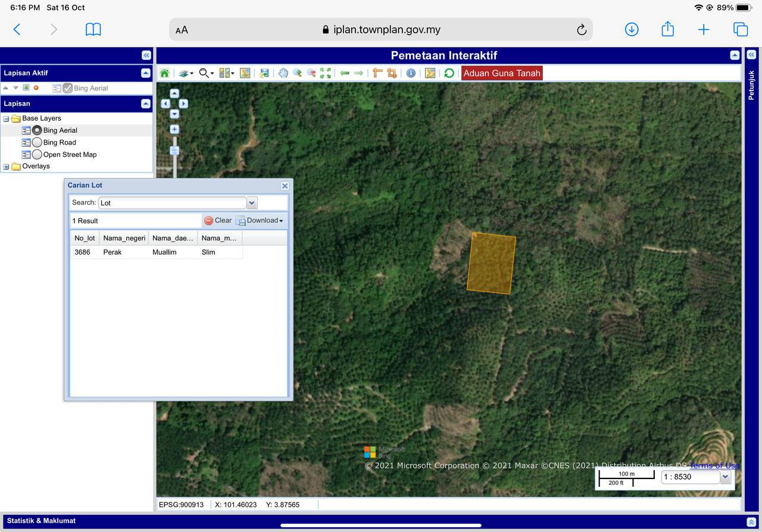The height and width of the screenshot is (532, 762).
Task: Click the map zoom-in plus button
Action: point(174,129)
